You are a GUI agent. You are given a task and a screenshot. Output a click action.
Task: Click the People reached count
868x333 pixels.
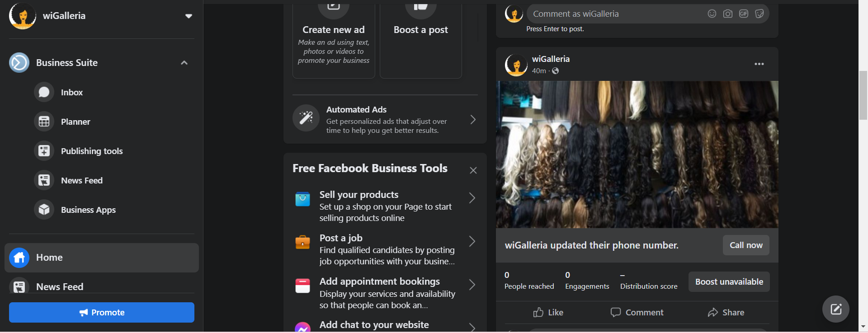507,275
